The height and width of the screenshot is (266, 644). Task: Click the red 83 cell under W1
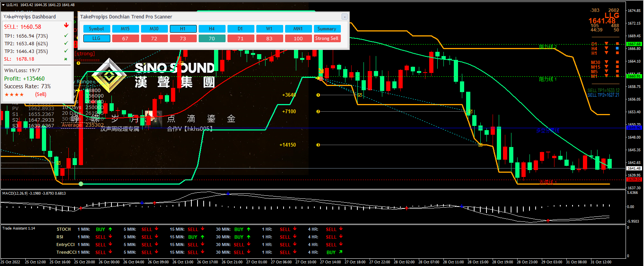click(x=269, y=38)
